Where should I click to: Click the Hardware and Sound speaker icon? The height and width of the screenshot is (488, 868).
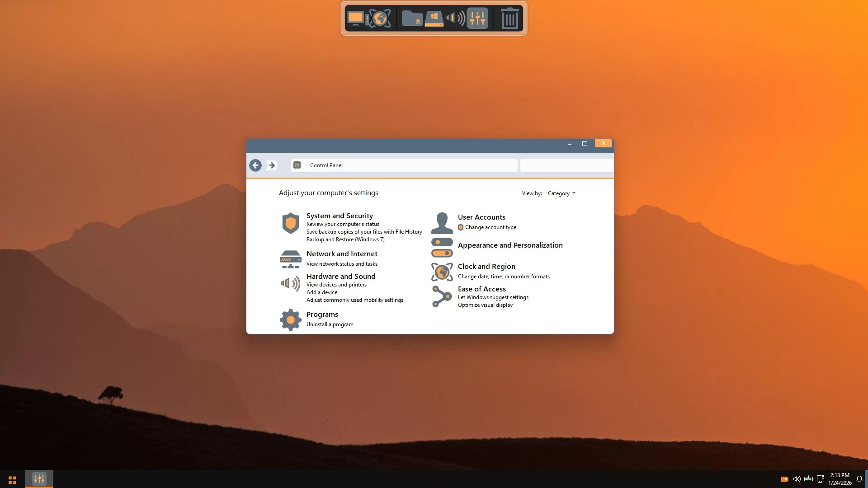[x=290, y=283]
